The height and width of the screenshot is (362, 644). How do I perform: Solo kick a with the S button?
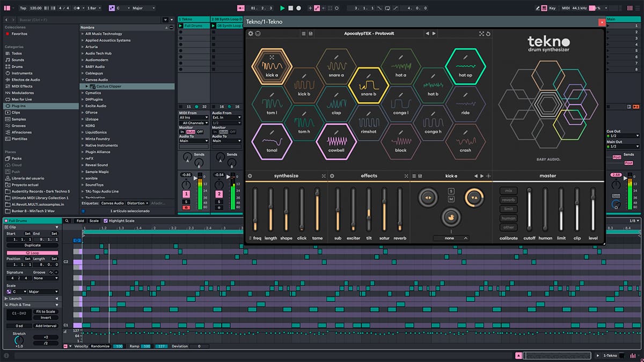point(451,191)
